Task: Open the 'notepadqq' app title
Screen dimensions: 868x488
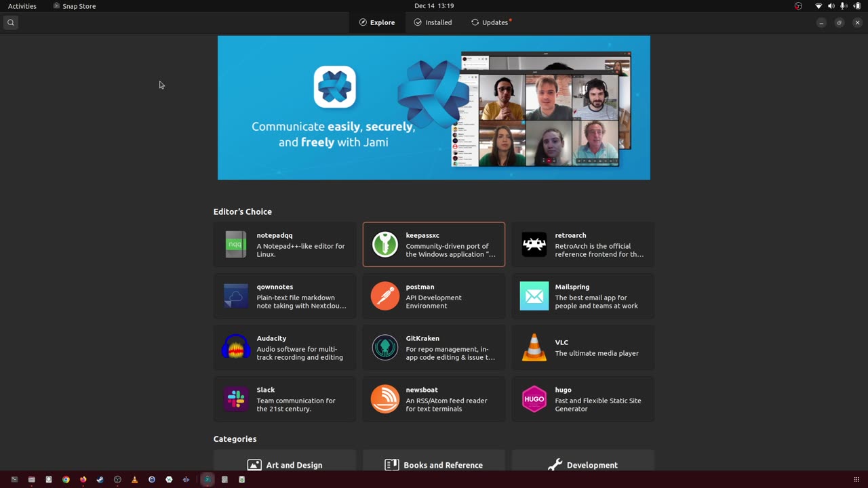Action: click(x=275, y=235)
